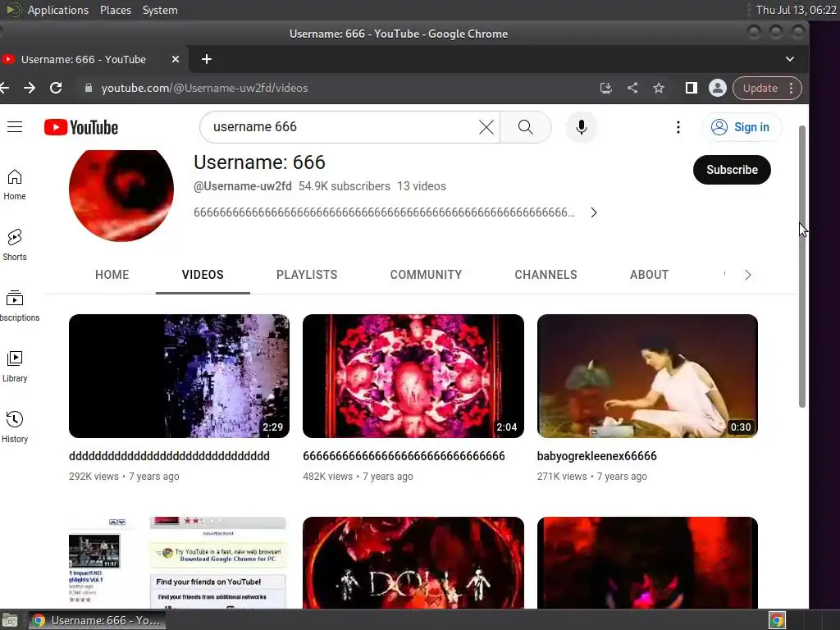The image size is (840, 630).
Task: Click the channel avatar image
Action: [x=121, y=195]
